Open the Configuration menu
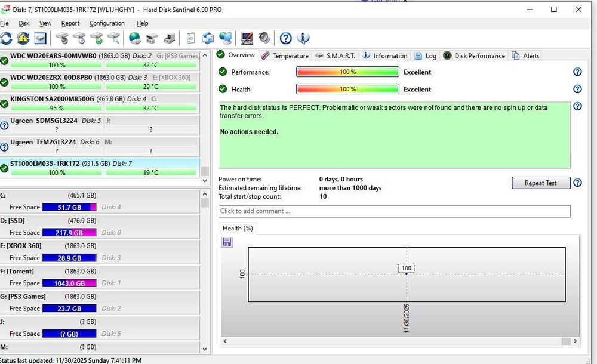This screenshot has height=364, width=597. point(107,23)
